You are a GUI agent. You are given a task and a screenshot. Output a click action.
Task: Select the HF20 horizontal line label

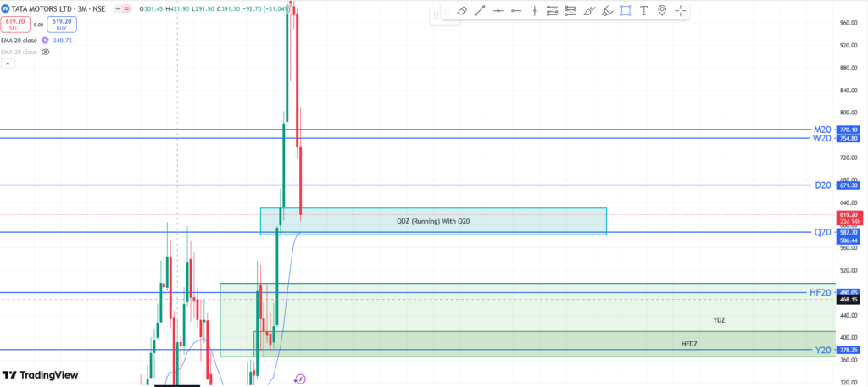[821, 293]
